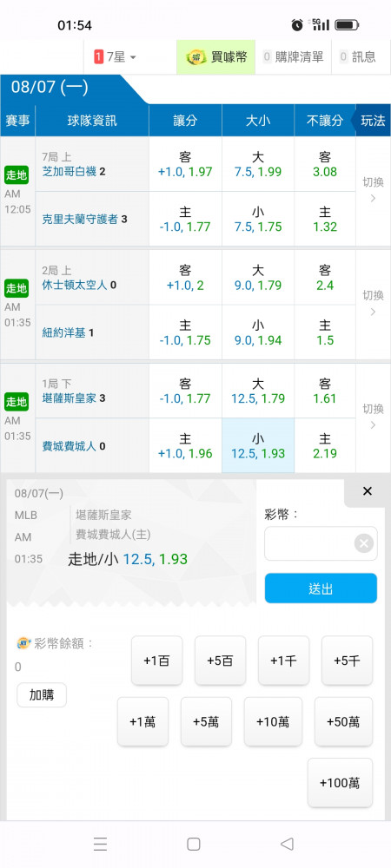Tap the 買嚎幣 coin icon
391x868 pixels.
196,56
